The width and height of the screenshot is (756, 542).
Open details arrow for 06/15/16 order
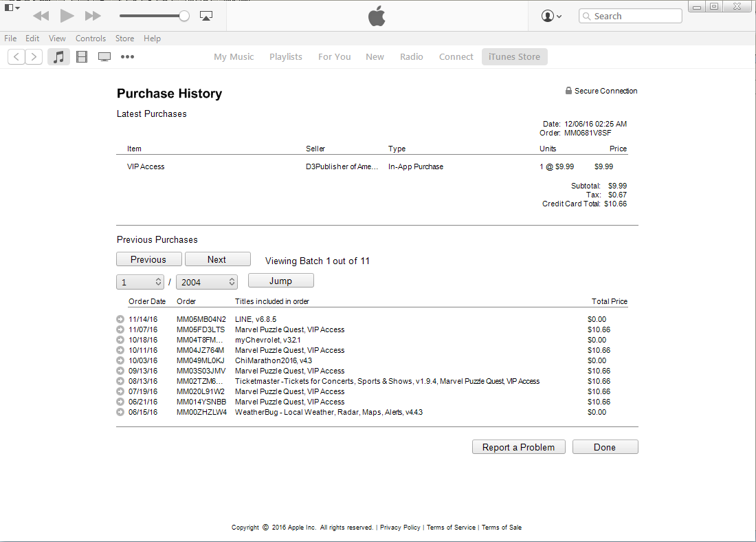click(x=120, y=412)
